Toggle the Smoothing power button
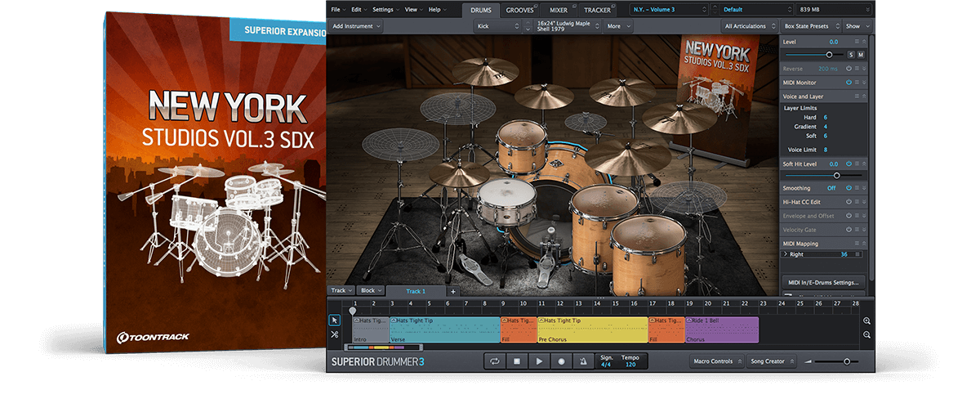The width and height of the screenshot is (980, 399). [x=849, y=188]
